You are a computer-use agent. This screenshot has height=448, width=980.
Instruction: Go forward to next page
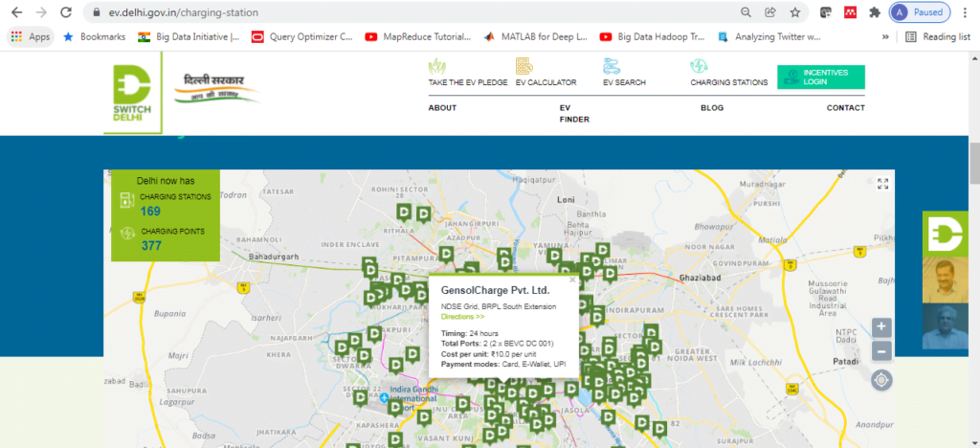pyautogui.click(x=41, y=11)
